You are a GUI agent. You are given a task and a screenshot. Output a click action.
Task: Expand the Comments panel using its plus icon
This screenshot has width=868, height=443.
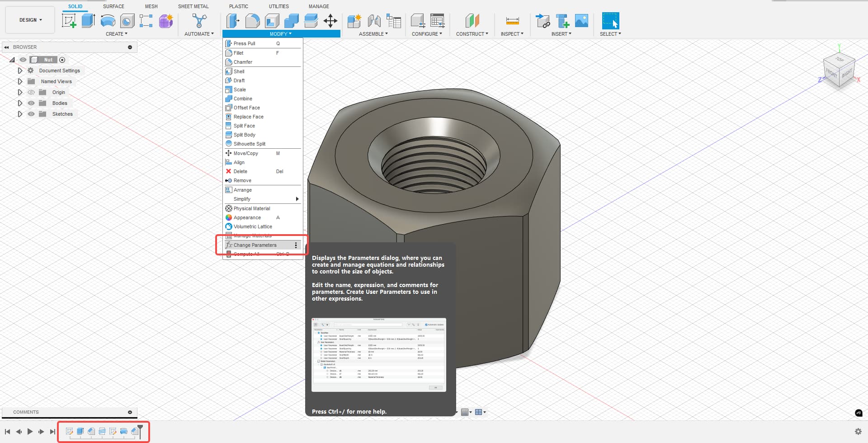[130, 412]
